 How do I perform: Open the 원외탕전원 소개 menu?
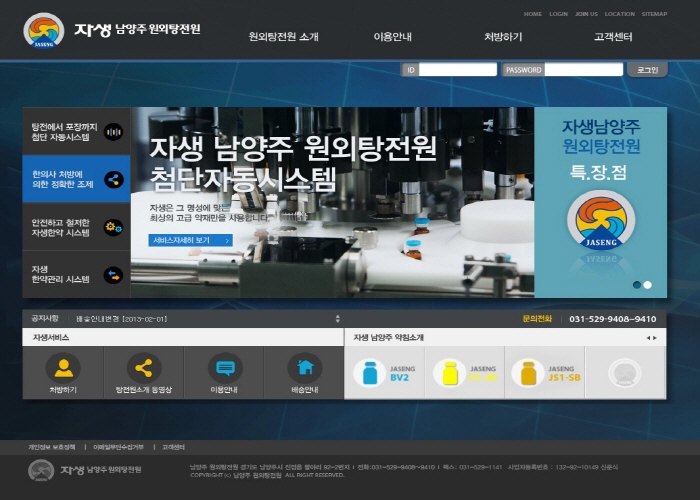(x=283, y=37)
